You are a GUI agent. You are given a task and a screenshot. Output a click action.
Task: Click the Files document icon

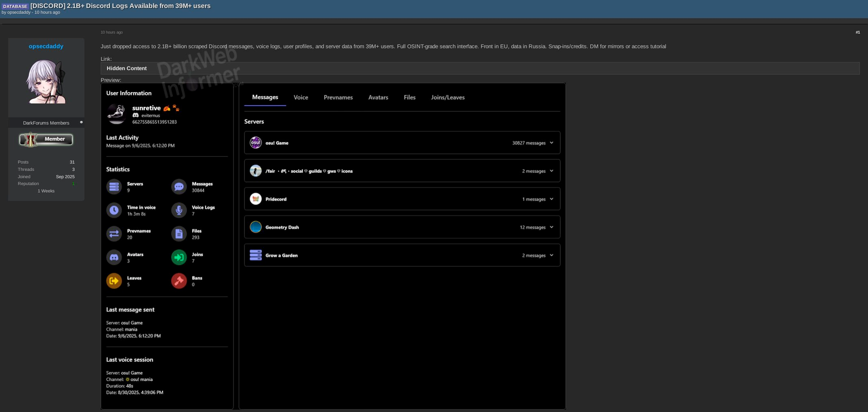[179, 234]
